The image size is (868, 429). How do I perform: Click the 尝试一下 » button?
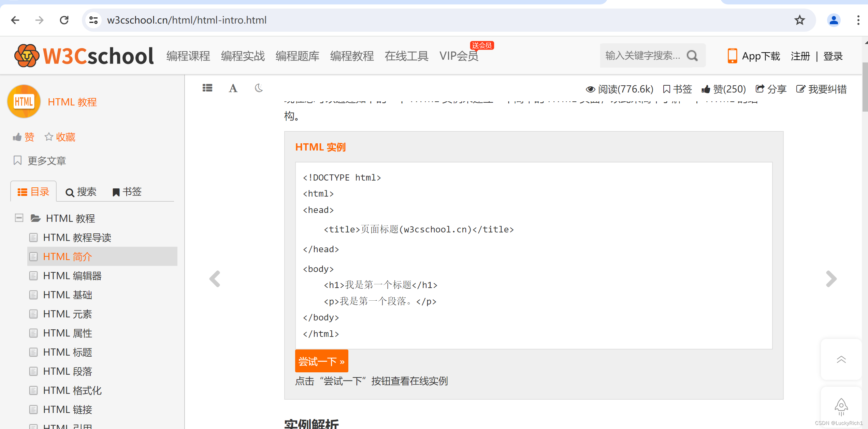tap(321, 361)
